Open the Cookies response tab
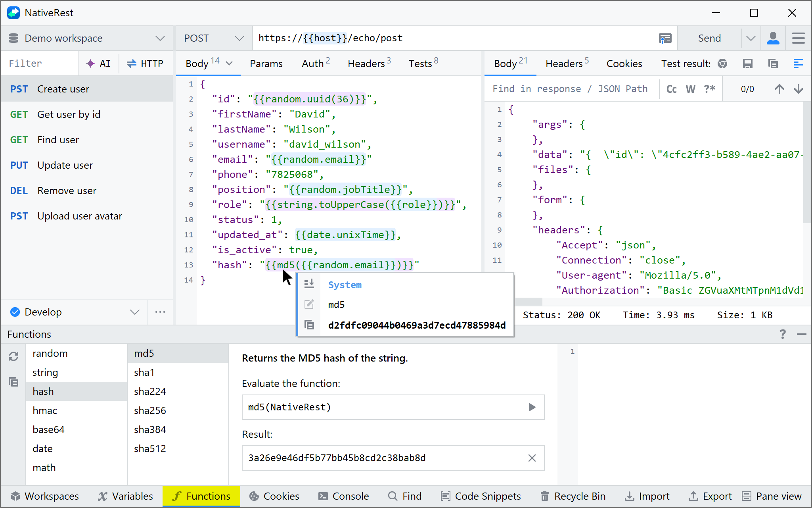 click(624, 63)
